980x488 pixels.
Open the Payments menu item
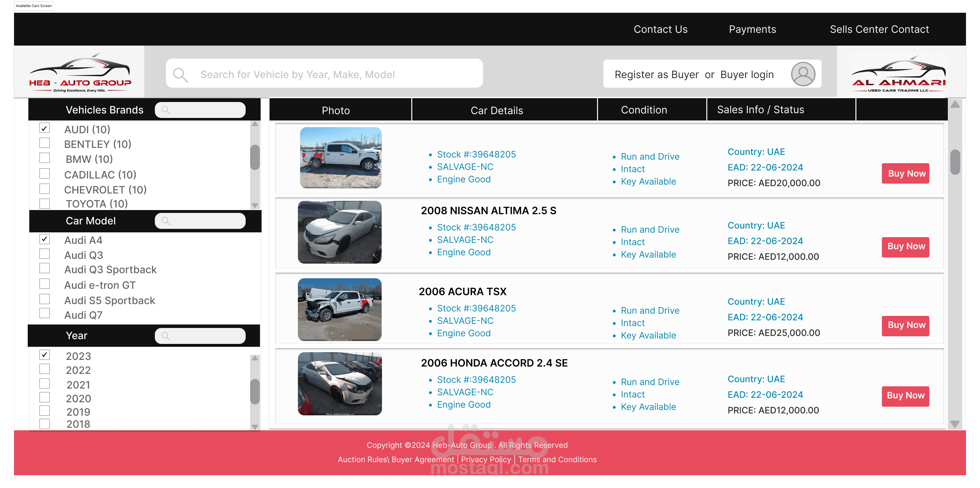pos(752,29)
